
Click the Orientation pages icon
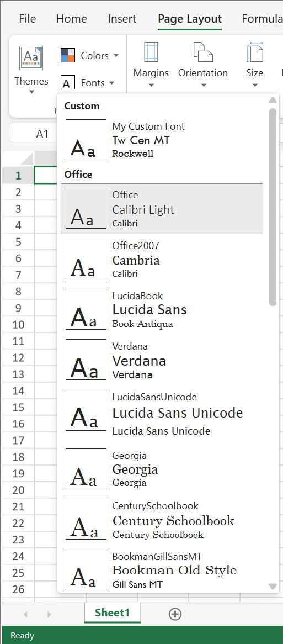[x=203, y=52]
